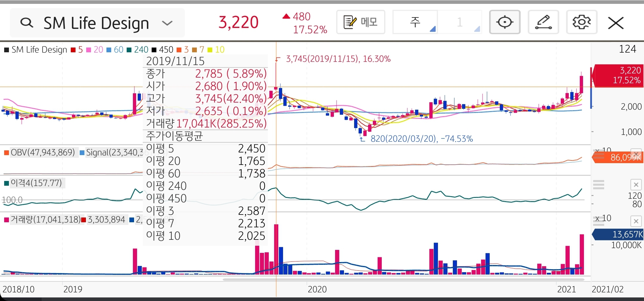Click the 이평 450 row
The width and height of the screenshot is (644, 301).
205,198
